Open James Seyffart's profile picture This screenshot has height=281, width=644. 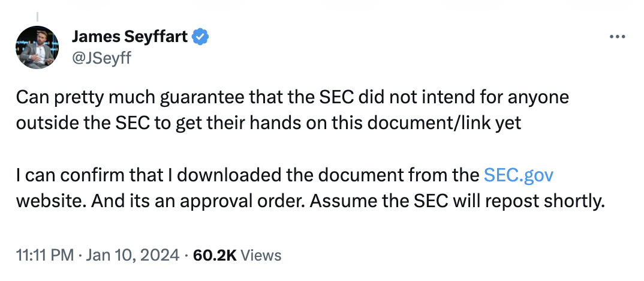point(37,47)
